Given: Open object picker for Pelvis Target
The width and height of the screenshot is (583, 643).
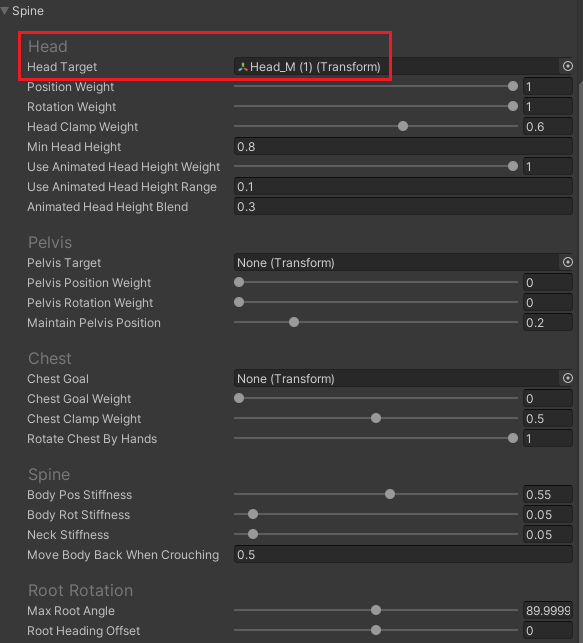Looking at the screenshot, I should click(567, 262).
